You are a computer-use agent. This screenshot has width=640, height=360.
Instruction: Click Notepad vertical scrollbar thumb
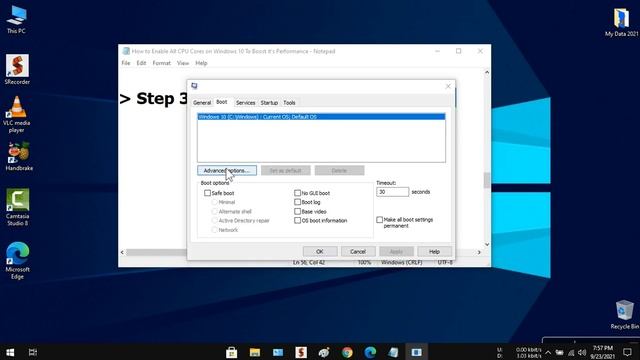[x=487, y=180]
